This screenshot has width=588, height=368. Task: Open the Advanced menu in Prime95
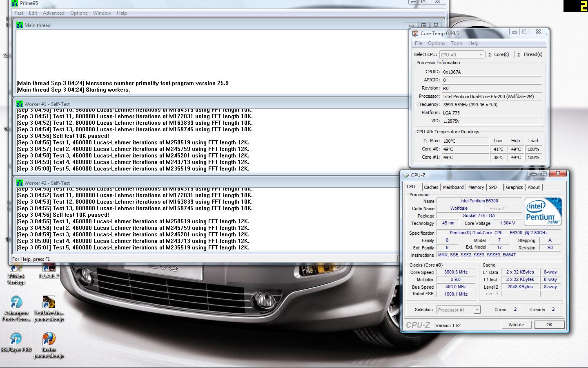click(53, 13)
